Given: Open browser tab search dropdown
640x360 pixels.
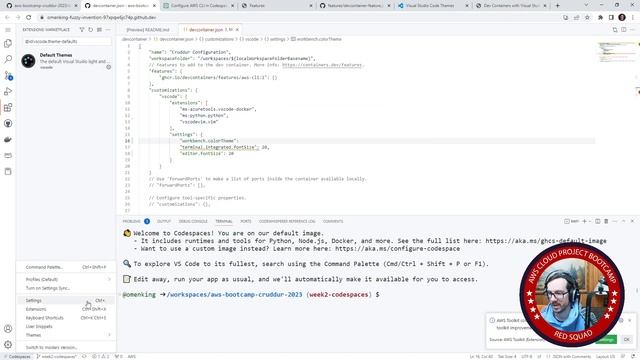Looking at the screenshot, I should click(586, 6).
